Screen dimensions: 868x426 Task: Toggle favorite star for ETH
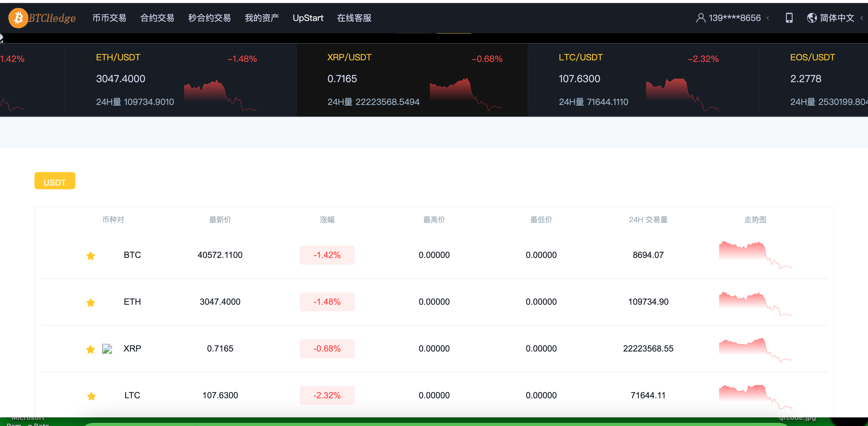(x=91, y=302)
